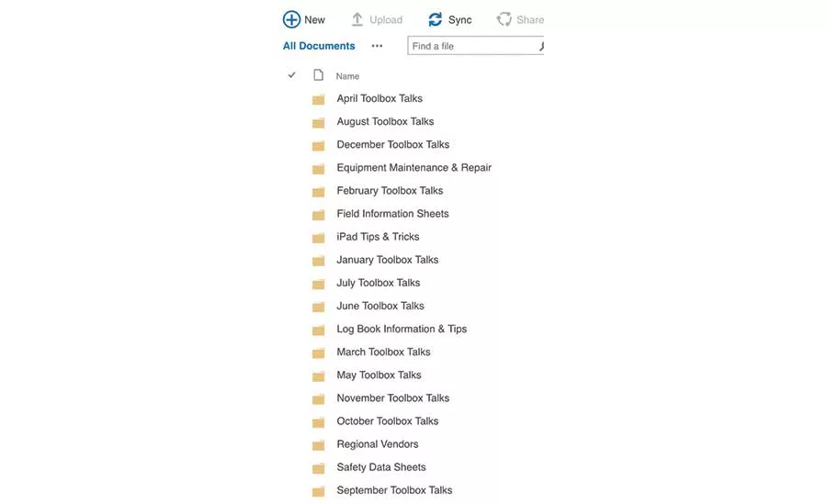Open the Regional Vendors folder
The width and height of the screenshot is (827, 504).
377,444
